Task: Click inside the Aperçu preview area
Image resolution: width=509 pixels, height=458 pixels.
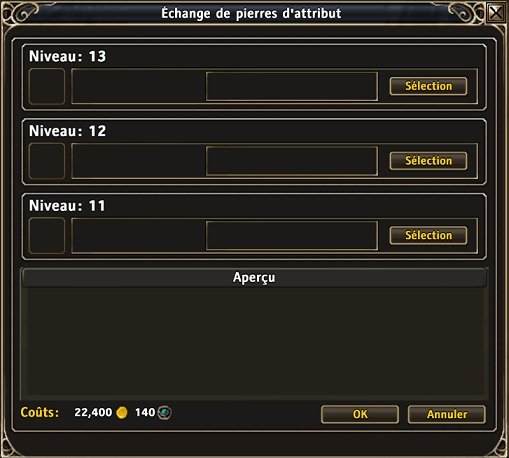Action: pos(254,343)
